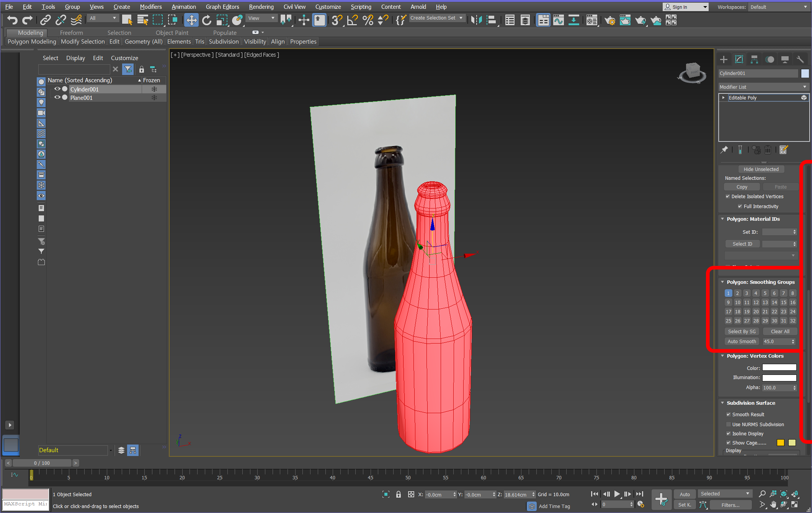Toggle the Angle Snap icon
The image size is (812, 513).
tap(352, 20)
